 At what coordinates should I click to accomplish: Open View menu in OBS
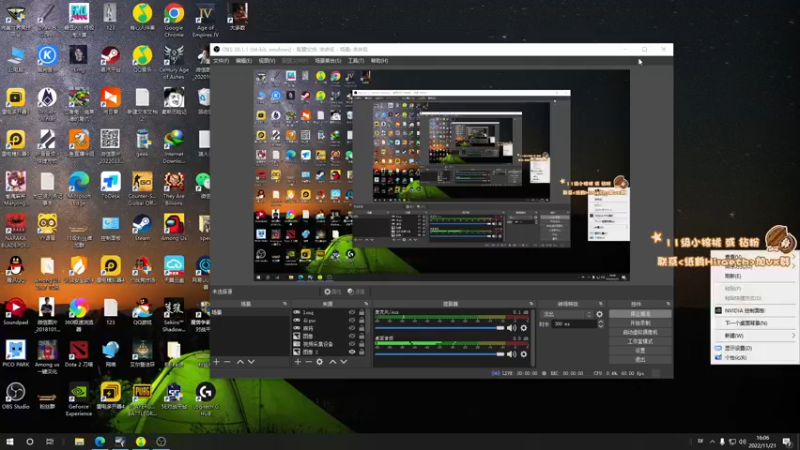point(267,61)
